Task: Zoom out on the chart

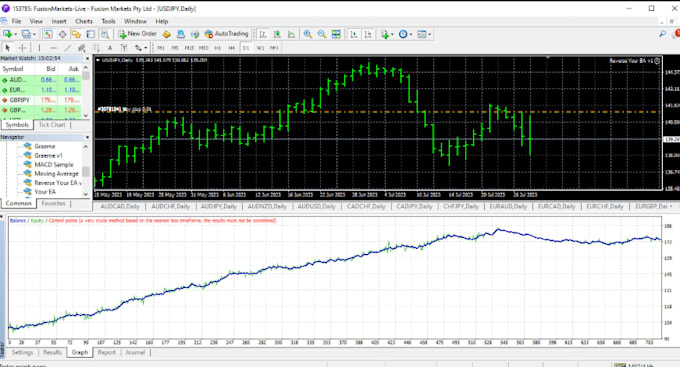Action: point(322,34)
